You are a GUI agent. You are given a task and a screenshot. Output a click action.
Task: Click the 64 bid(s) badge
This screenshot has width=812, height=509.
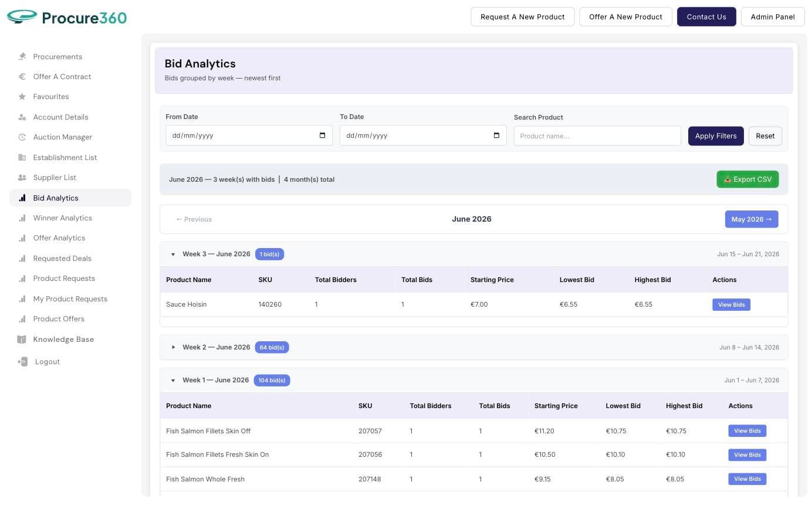pos(272,348)
